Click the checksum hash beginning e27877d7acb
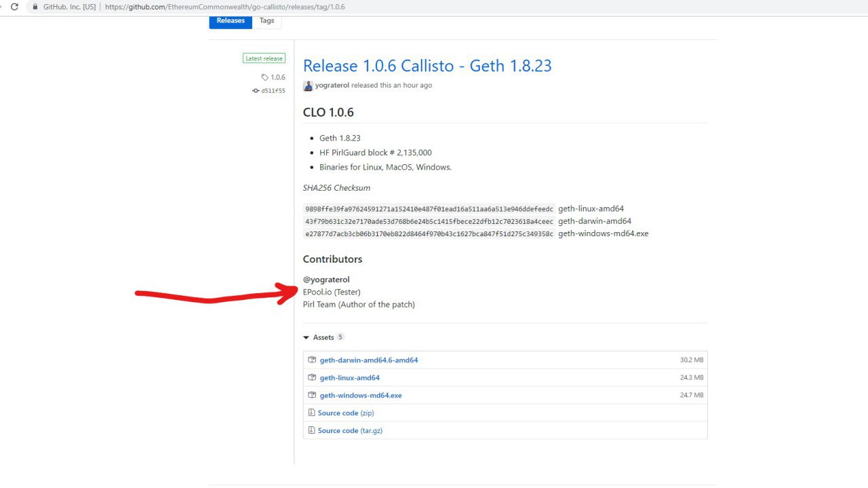 point(429,233)
